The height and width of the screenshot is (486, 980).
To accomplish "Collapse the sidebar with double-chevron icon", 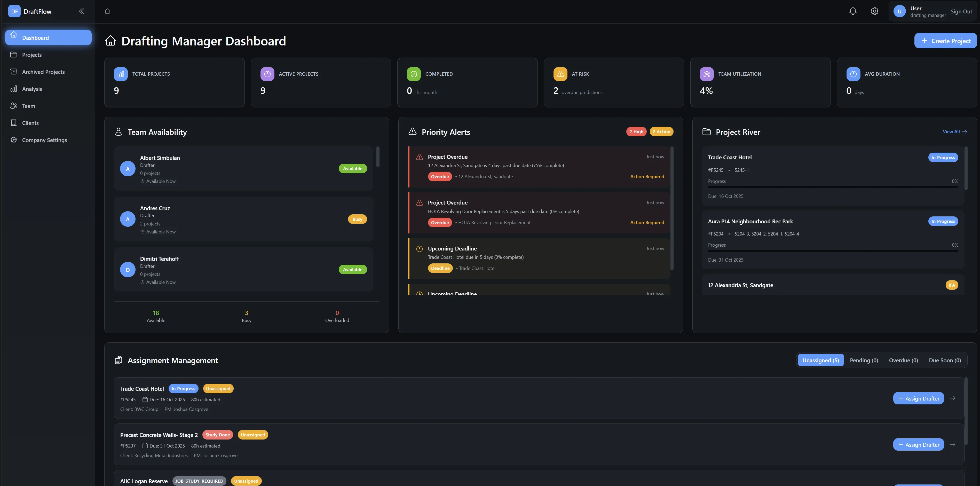I will (x=81, y=11).
